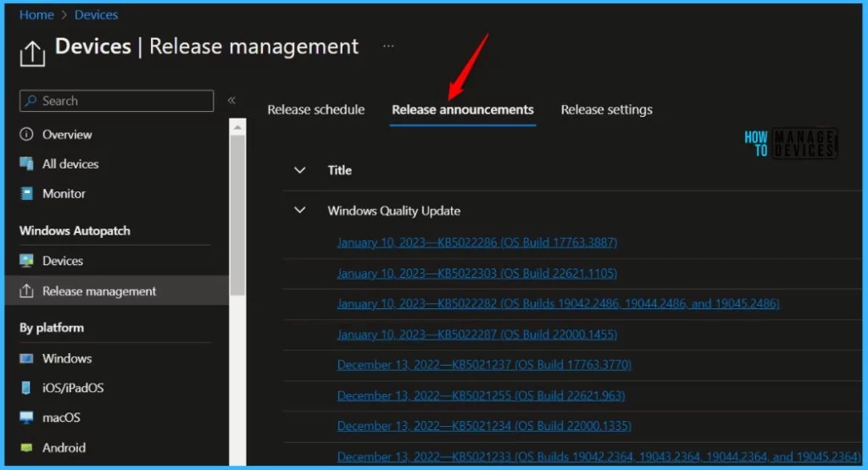868x470 pixels.
Task: Open Windows under By platform
Action: click(x=67, y=358)
